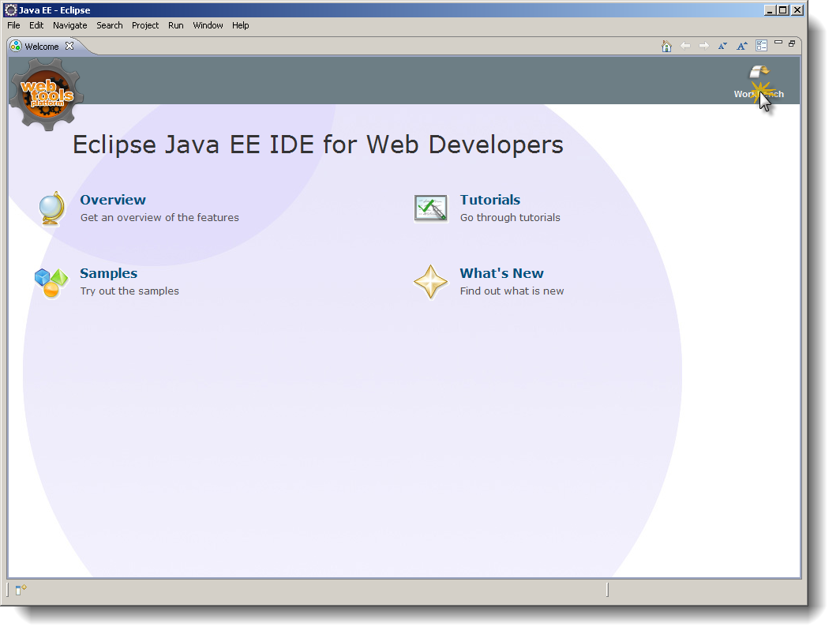Navigate back using the left arrow icon

point(685,46)
